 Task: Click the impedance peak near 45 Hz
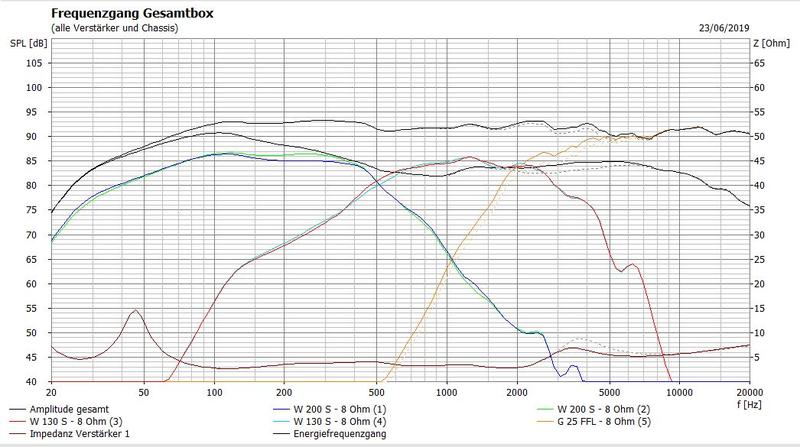tap(135, 310)
